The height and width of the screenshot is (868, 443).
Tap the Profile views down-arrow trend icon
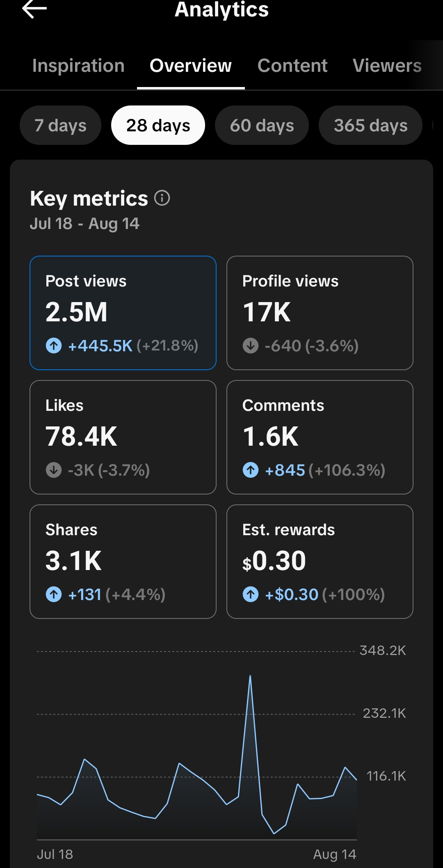tap(251, 346)
